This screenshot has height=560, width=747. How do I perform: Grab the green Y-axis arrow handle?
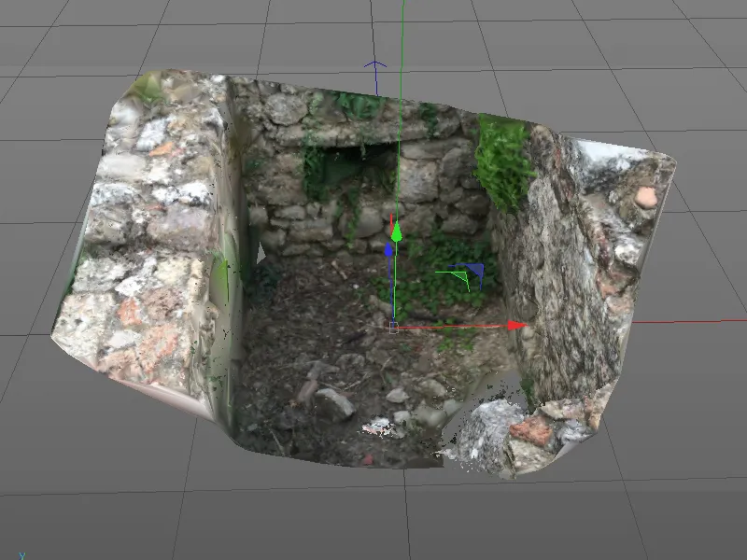(x=396, y=232)
